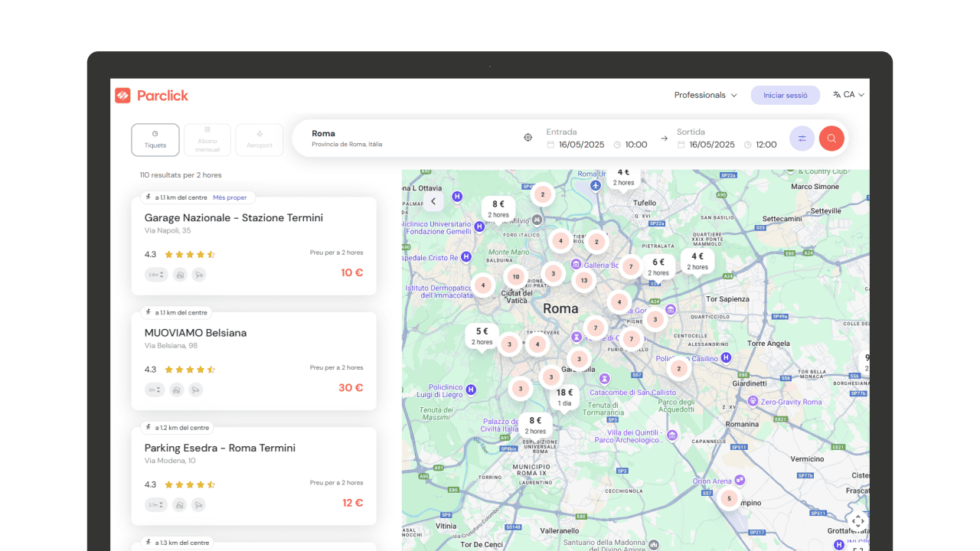The image size is (980, 551).
Task: Click the security camera icon on Garage Nazionale card
Action: [x=199, y=275]
